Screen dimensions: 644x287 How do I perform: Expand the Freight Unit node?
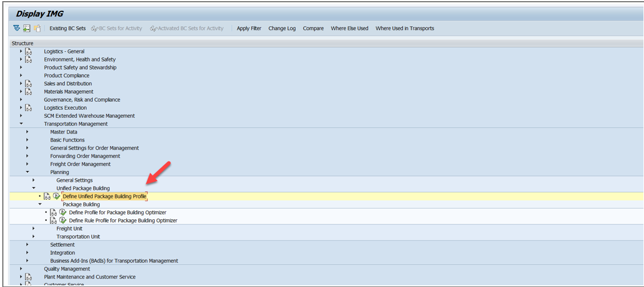coord(34,228)
